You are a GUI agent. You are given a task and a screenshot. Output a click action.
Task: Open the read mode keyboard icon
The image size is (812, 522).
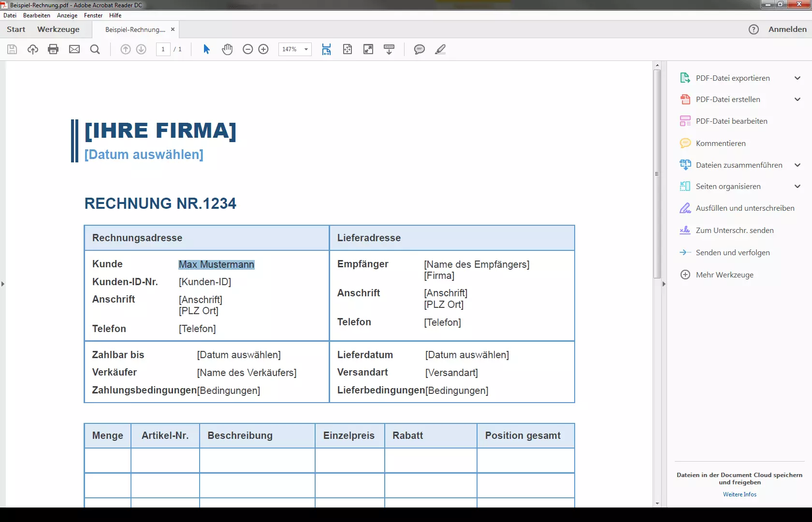tap(389, 49)
